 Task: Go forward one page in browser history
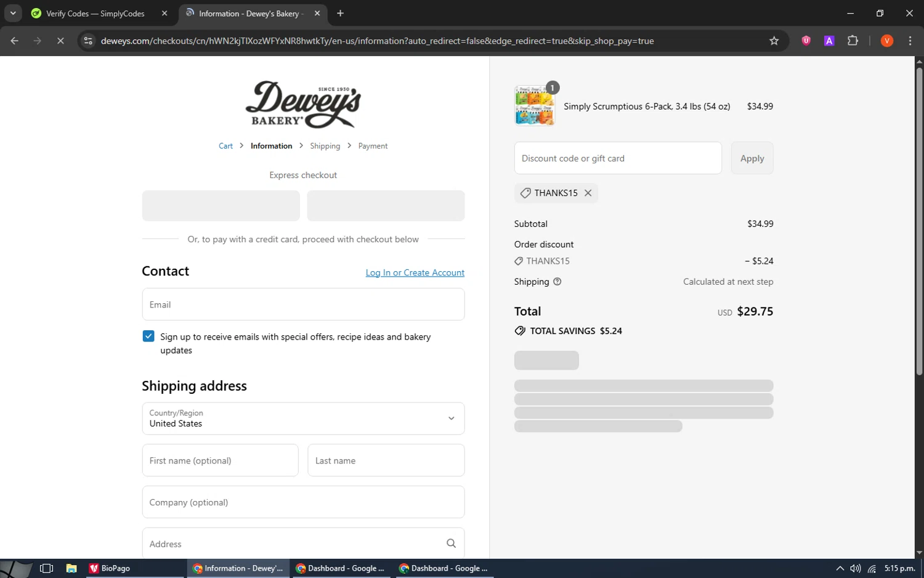pos(38,41)
